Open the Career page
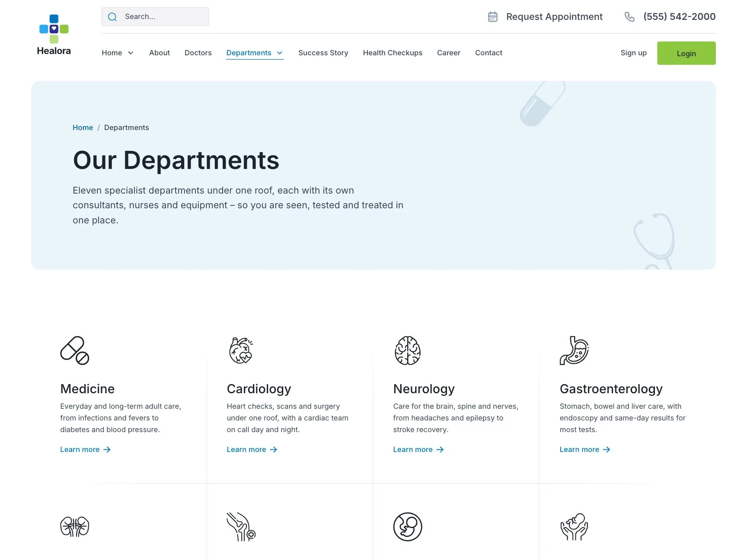 tap(449, 53)
